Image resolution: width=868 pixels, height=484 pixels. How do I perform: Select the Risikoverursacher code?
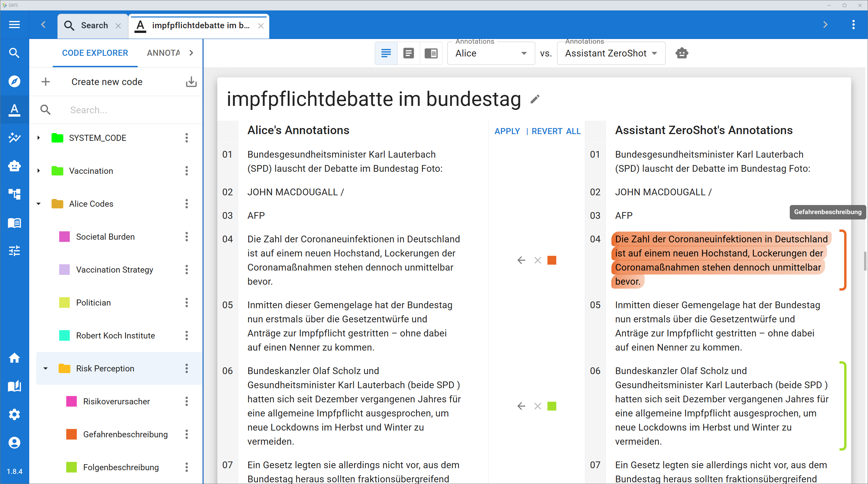[116, 401]
